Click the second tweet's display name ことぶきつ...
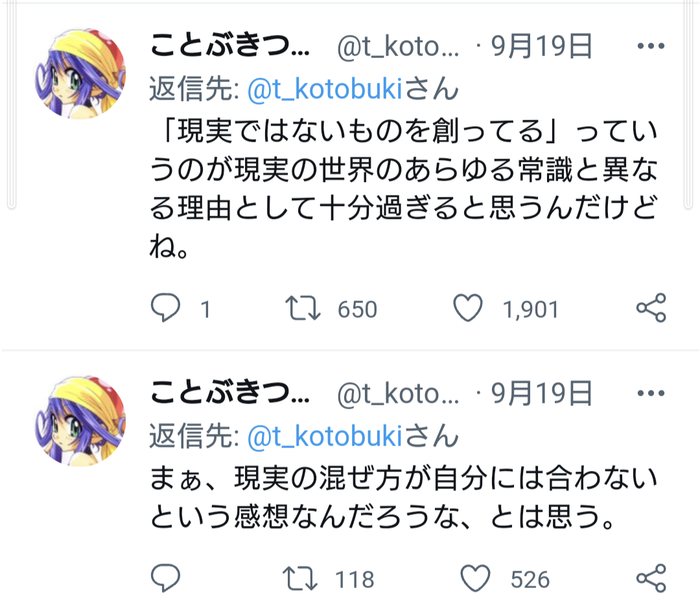Viewport: 700px width, 612px height. (230, 392)
